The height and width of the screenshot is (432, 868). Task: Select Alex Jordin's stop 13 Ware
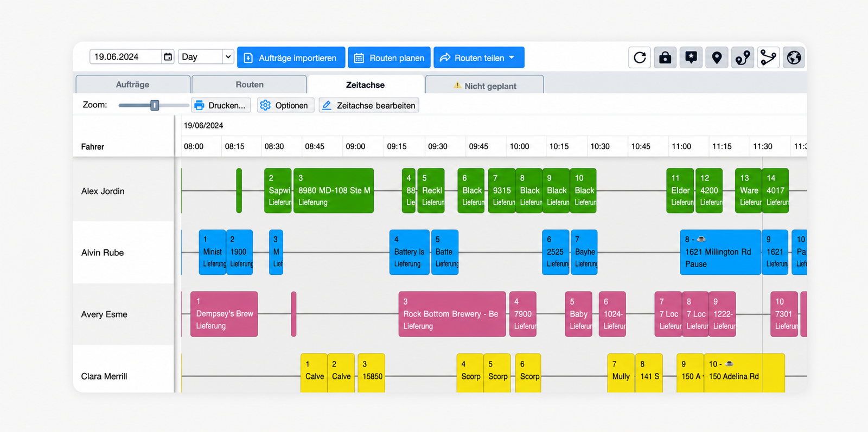(749, 190)
